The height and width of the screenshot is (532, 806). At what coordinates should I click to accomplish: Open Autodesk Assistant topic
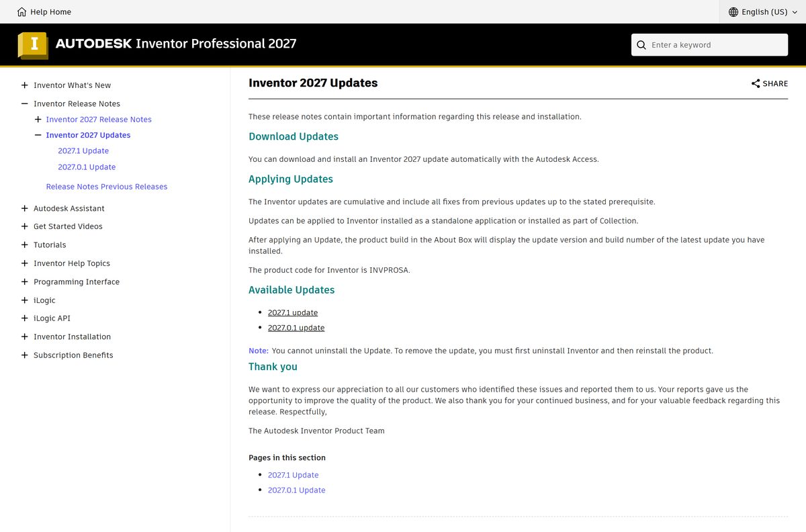click(x=69, y=208)
